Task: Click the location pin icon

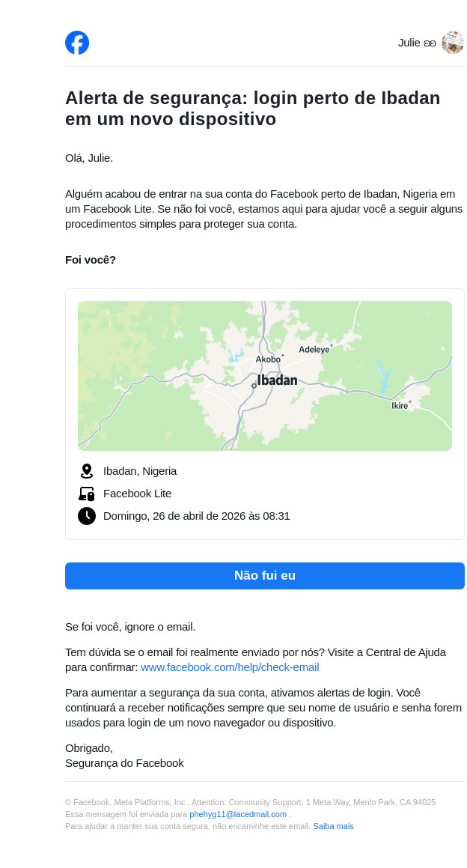Action: 87,471
